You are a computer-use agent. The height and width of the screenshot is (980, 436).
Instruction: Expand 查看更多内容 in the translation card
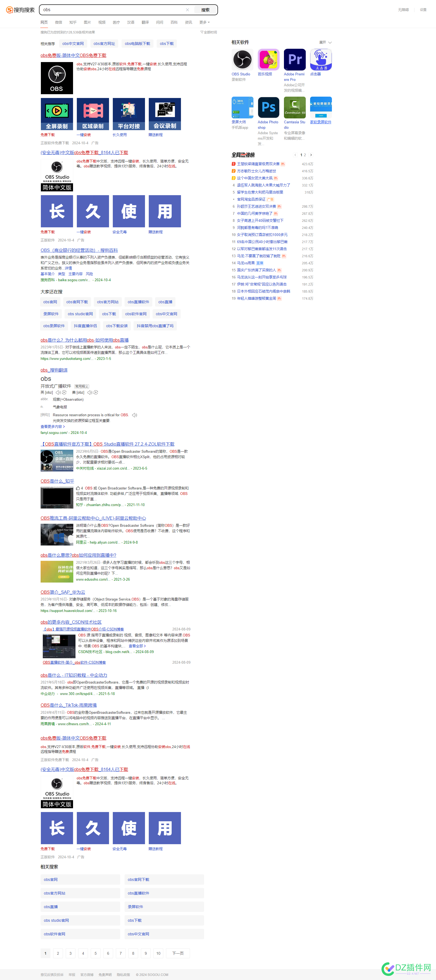coord(53,427)
